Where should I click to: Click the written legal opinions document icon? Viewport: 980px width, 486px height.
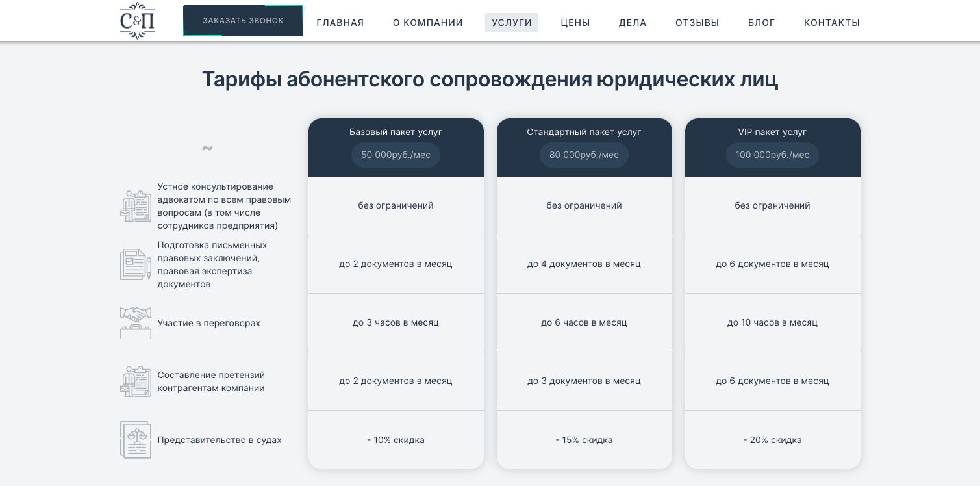[136, 264]
